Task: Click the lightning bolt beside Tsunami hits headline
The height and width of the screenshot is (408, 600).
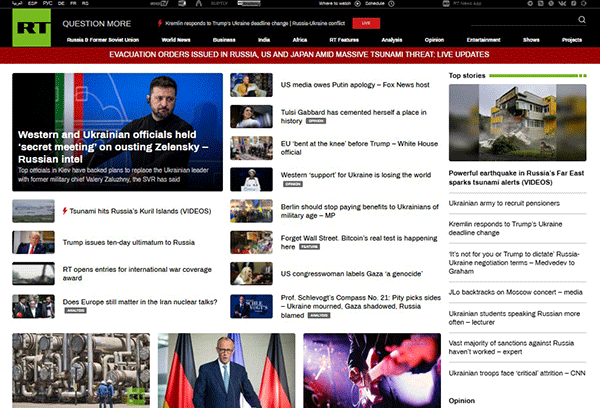Action: [65, 211]
